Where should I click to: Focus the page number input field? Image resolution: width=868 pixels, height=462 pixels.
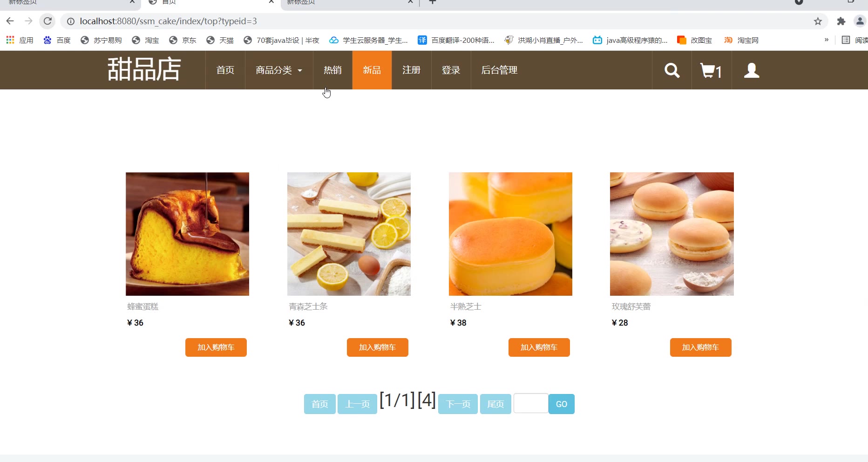pyautogui.click(x=531, y=403)
